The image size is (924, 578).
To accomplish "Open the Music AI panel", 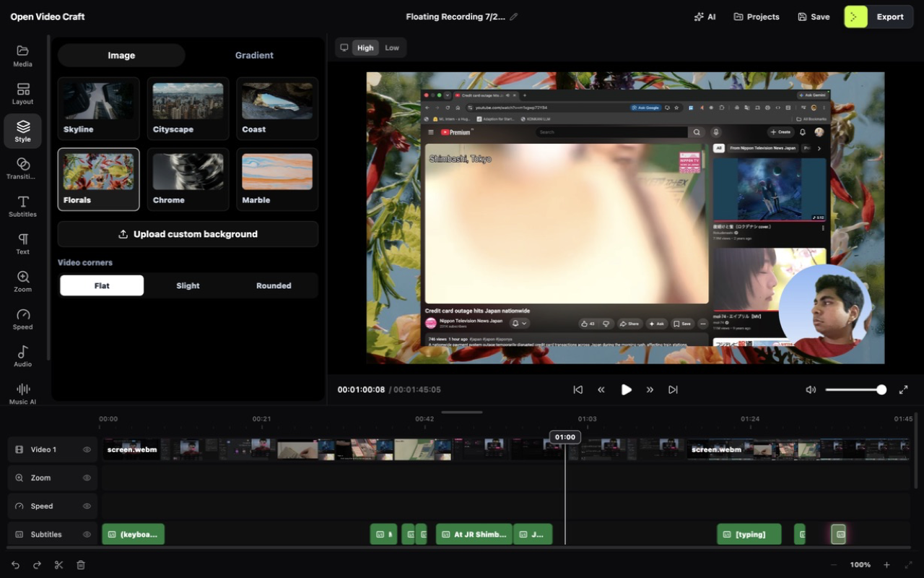I will [x=22, y=394].
